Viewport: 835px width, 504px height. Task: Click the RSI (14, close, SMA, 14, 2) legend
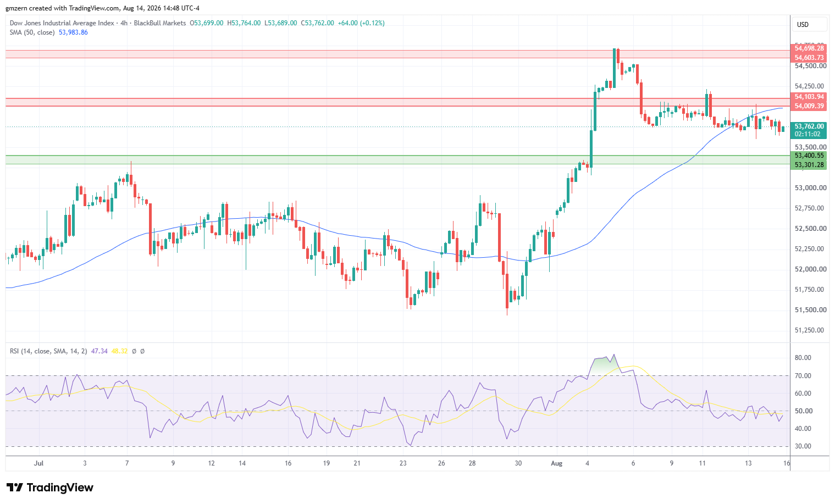(48, 351)
